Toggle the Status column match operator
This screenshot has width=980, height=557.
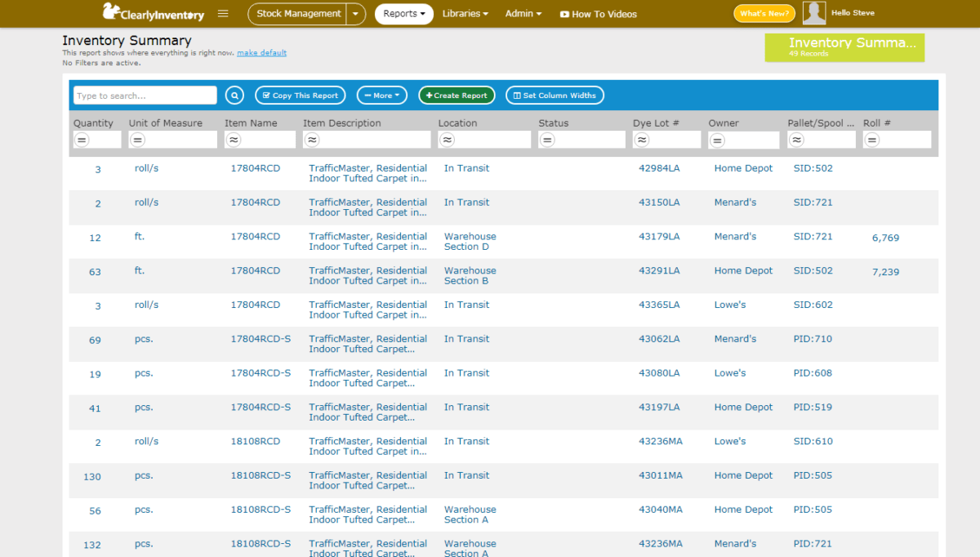[x=547, y=140]
